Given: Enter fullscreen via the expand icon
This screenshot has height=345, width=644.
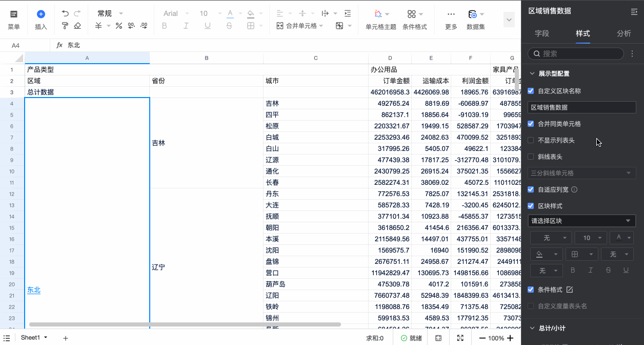Looking at the screenshot, I should (460, 338).
